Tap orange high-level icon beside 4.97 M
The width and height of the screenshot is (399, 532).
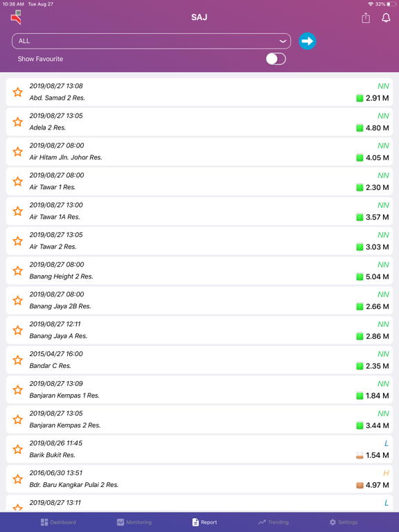(360, 485)
